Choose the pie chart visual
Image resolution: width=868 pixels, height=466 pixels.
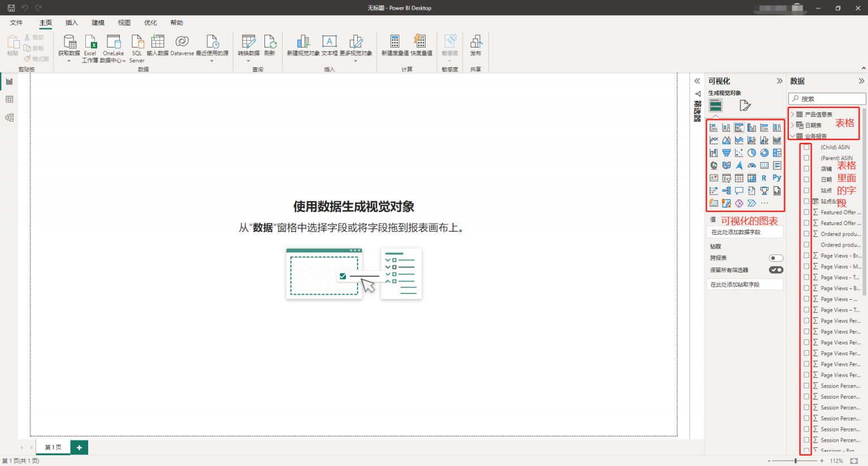tap(752, 153)
